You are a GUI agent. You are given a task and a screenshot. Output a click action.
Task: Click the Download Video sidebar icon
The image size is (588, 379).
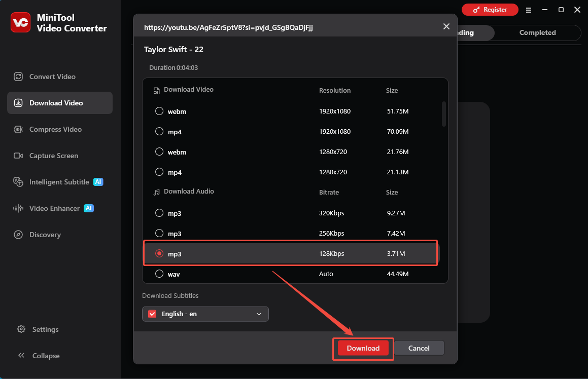[18, 103]
